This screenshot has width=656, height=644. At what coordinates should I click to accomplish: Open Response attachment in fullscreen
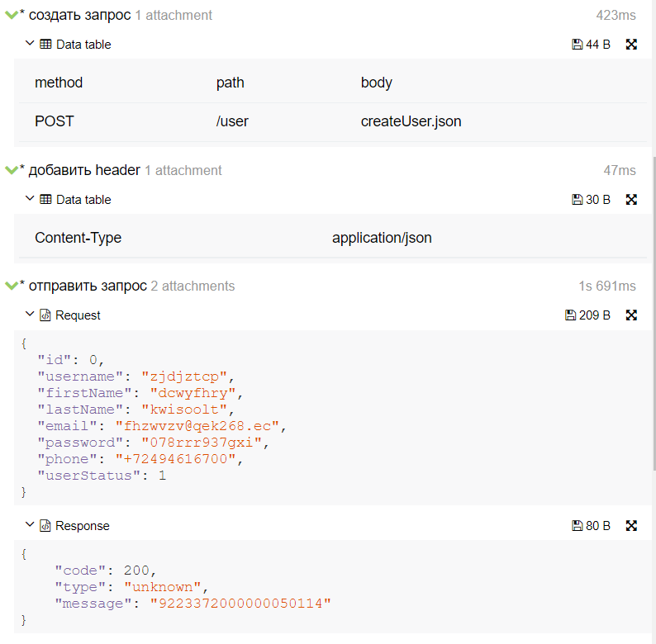tap(631, 526)
